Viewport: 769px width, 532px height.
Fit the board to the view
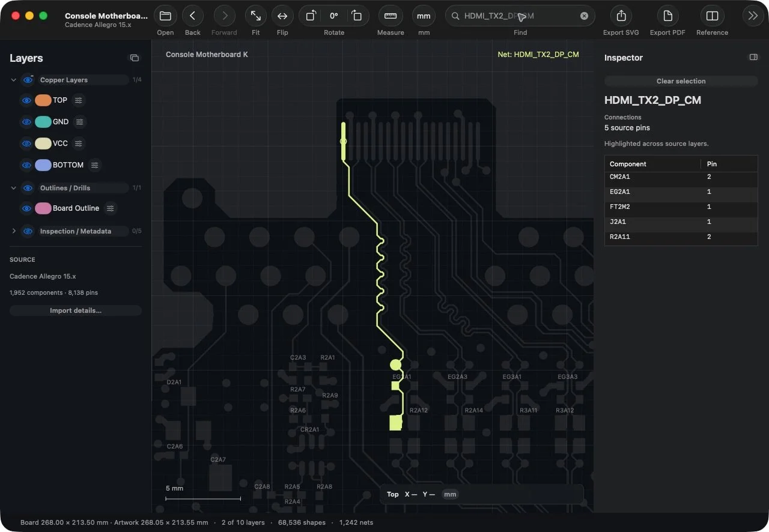coord(256,16)
